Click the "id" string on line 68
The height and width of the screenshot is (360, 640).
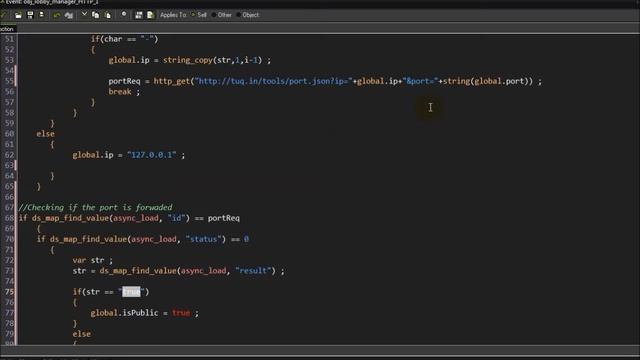pyautogui.click(x=176, y=218)
